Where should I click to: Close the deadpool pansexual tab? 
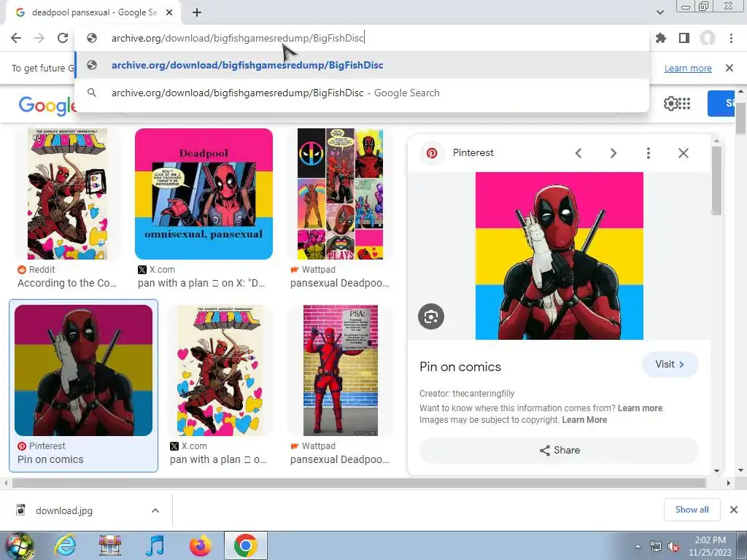(x=169, y=12)
